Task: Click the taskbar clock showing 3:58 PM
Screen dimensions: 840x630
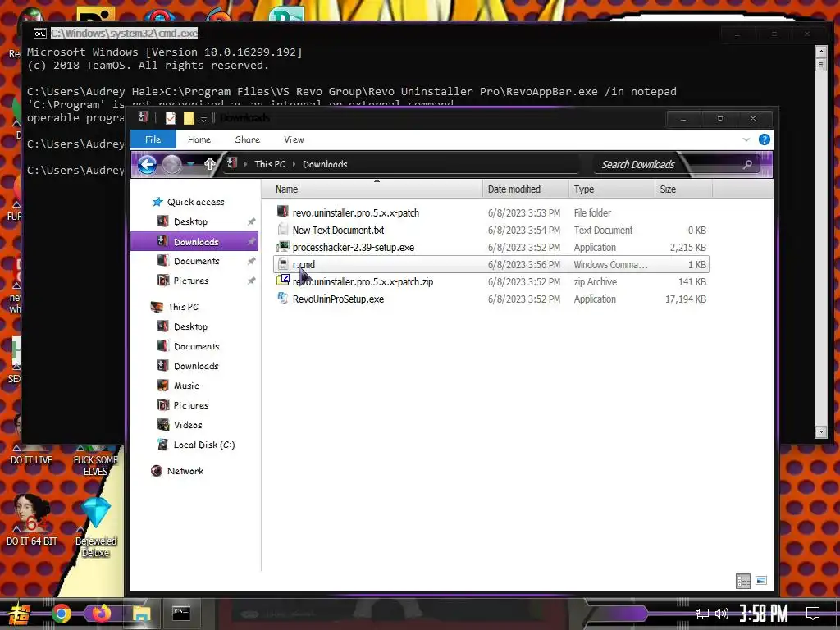Action: point(764,614)
